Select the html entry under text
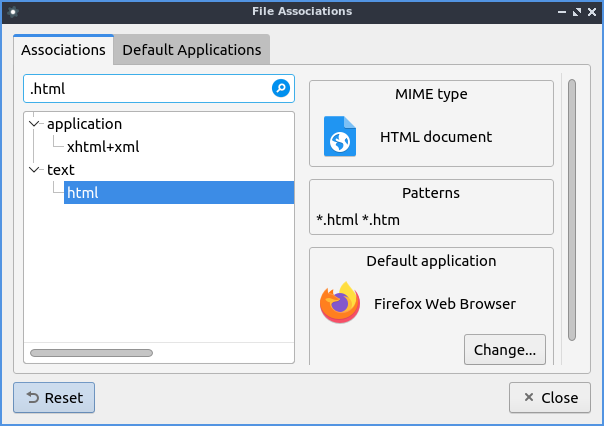The height and width of the screenshot is (426, 604). [x=83, y=193]
